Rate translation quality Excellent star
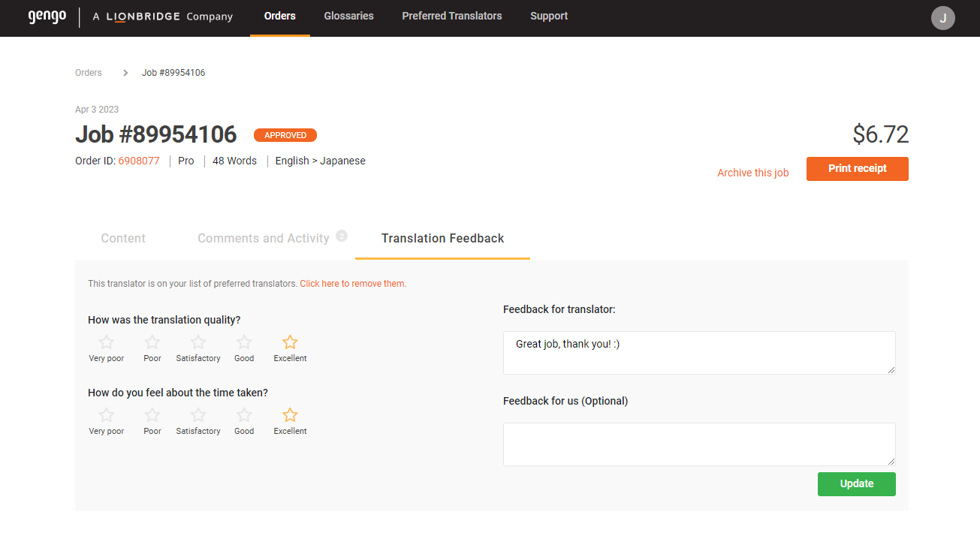980x533 pixels. pyautogui.click(x=290, y=342)
